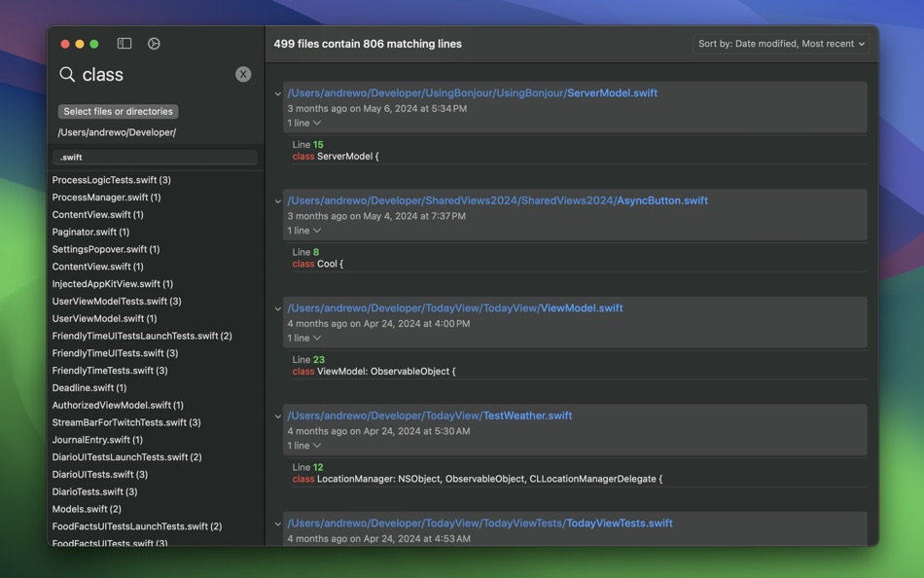Open the TodayViewTests.swift file path link

pos(480,524)
